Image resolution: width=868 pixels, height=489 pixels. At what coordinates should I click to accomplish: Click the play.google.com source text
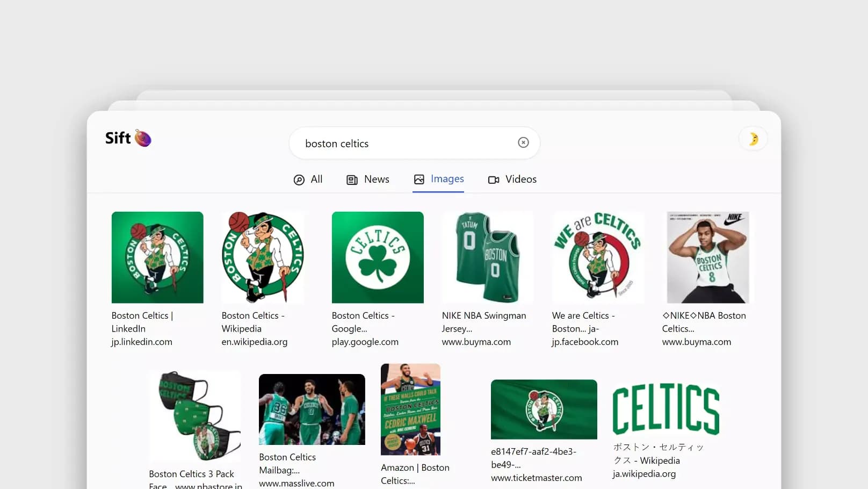[x=365, y=342]
